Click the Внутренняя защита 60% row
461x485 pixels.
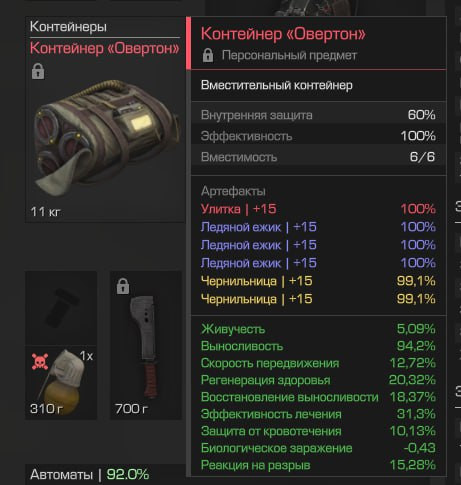[318, 115]
